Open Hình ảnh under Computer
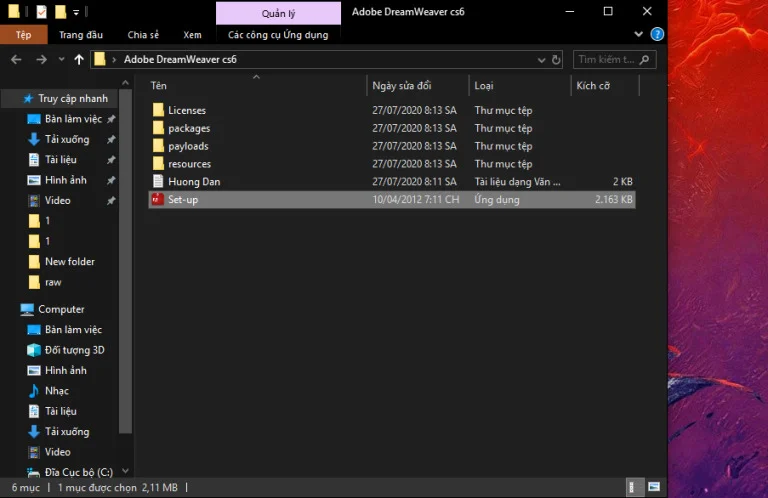The image size is (768, 498). (x=66, y=371)
